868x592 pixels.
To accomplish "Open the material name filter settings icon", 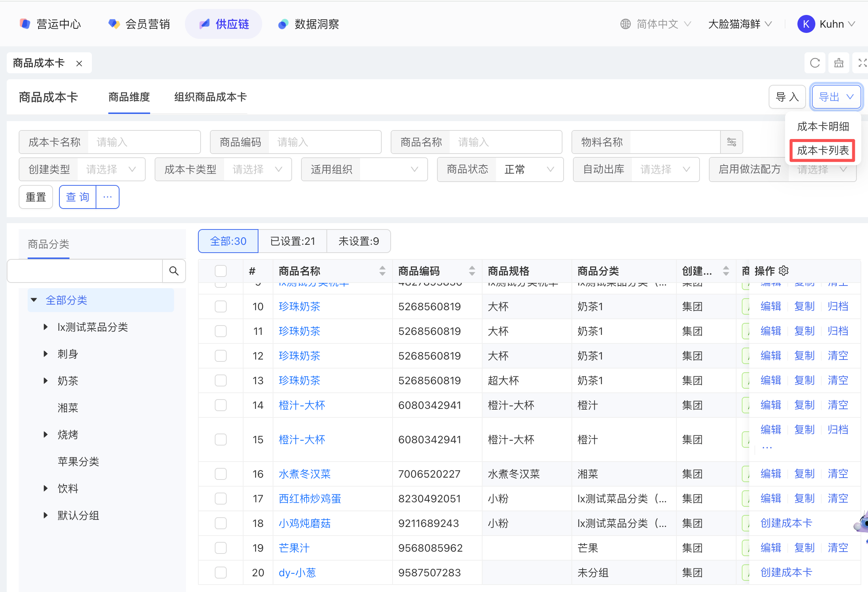I will [x=731, y=142].
